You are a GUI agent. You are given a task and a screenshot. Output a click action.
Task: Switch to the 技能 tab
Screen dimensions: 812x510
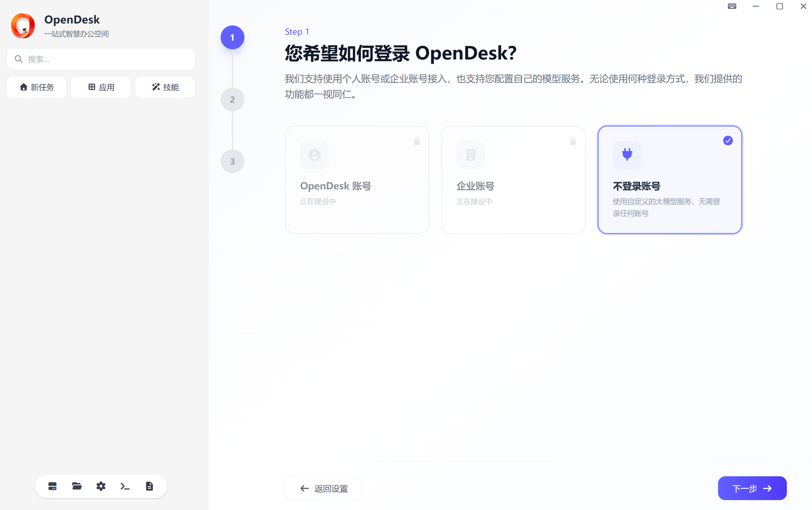click(165, 87)
